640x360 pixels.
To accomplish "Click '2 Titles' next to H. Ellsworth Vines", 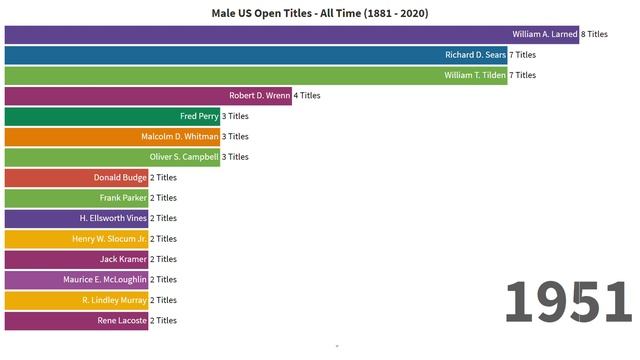I will 163,218.
